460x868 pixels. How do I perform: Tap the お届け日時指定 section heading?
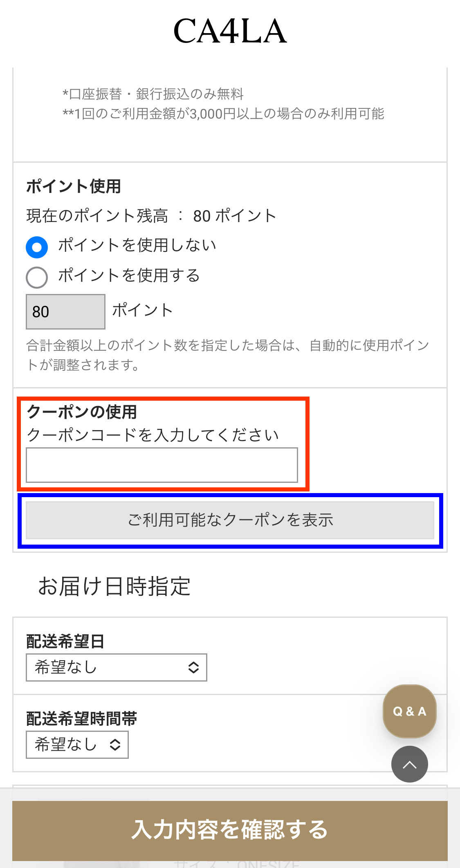114,586
